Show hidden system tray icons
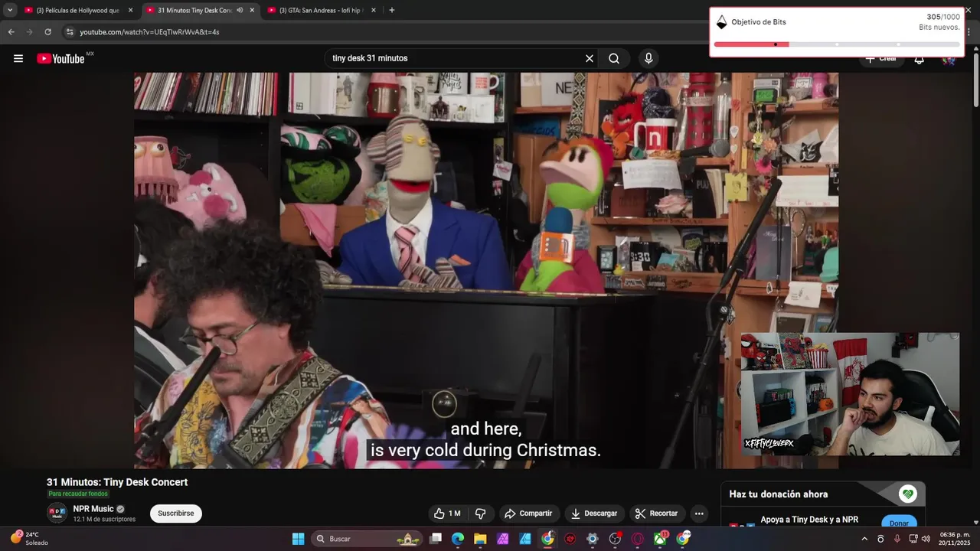 [x=864, y=539]
